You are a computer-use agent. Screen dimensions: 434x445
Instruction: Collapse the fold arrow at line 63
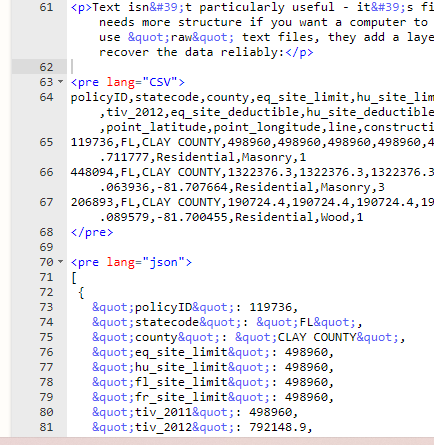(60, 81)
